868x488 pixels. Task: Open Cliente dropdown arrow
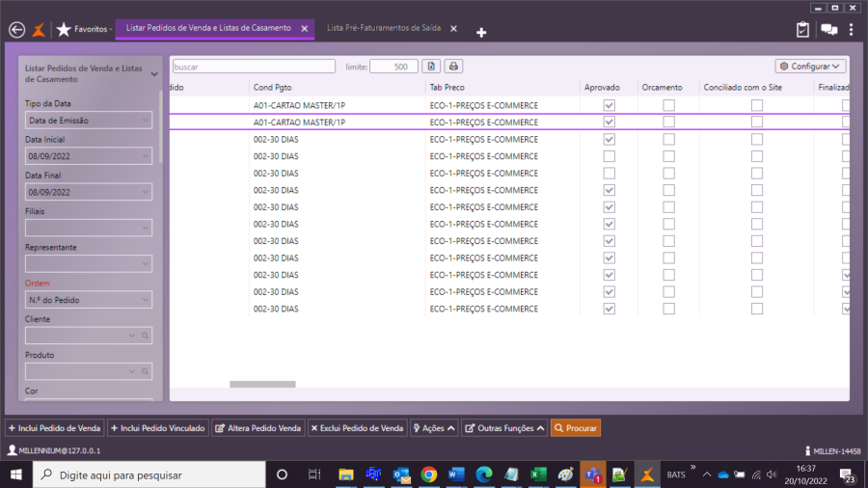click(x=132, y=336)
